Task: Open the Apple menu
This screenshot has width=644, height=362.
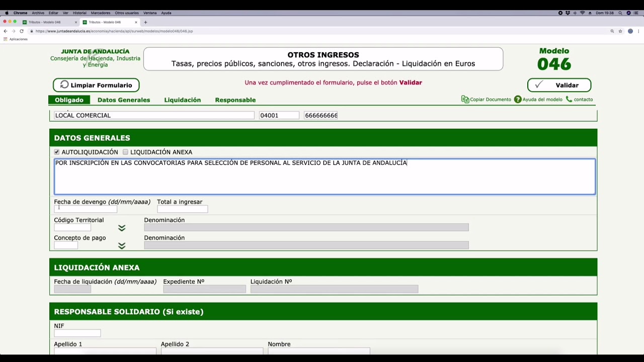Action: (7, 13)
